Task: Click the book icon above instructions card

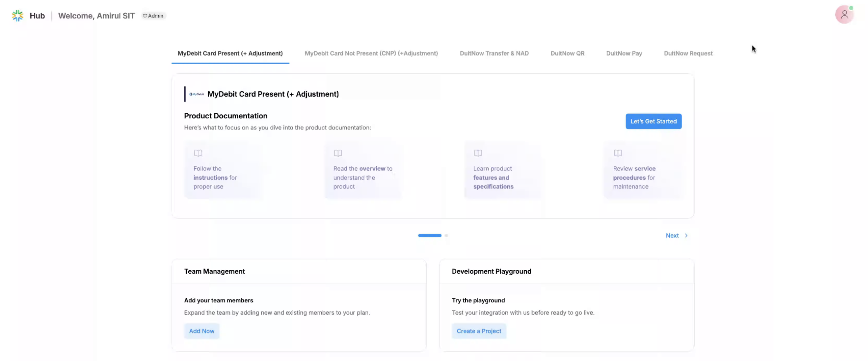Action: point(198,153)
